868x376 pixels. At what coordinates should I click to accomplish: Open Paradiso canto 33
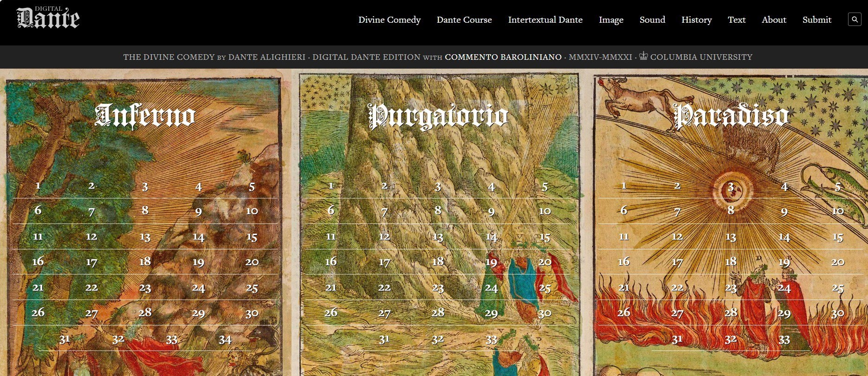[784, 340]
